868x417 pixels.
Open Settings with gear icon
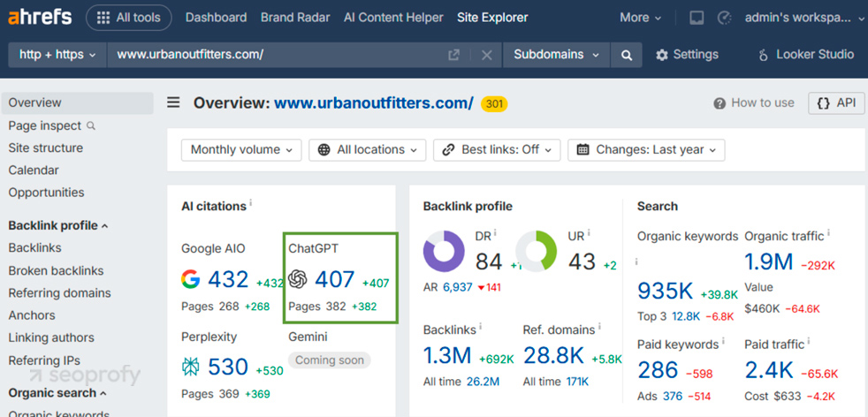click(687, 55)
